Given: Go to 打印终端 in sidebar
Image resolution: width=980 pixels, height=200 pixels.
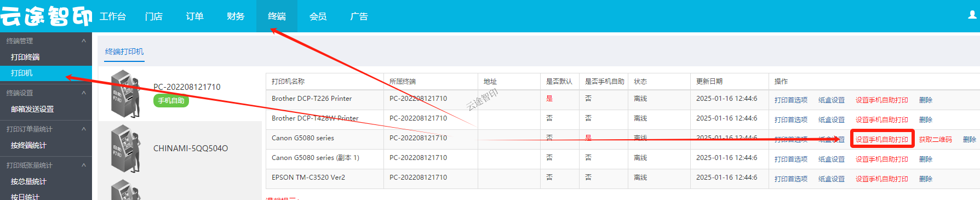Looking at the screenshot, I should (x=25, y=57).
